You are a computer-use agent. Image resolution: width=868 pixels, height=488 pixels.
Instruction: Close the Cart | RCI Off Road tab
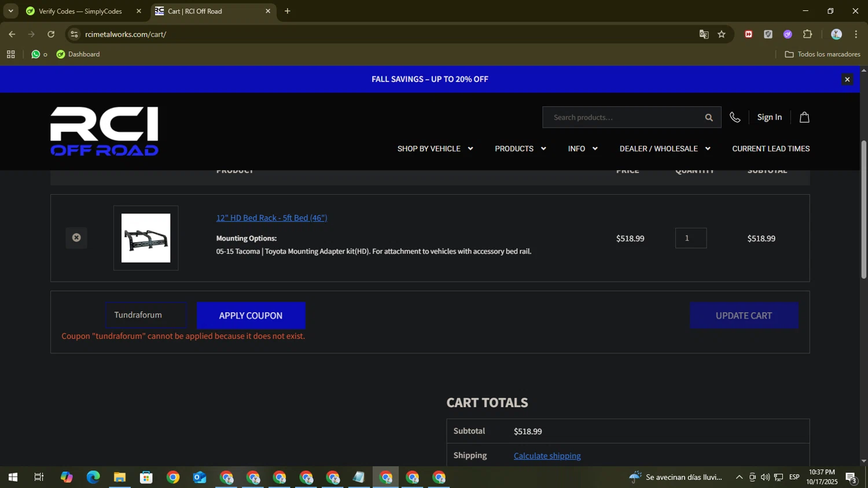tap(268, 11)
